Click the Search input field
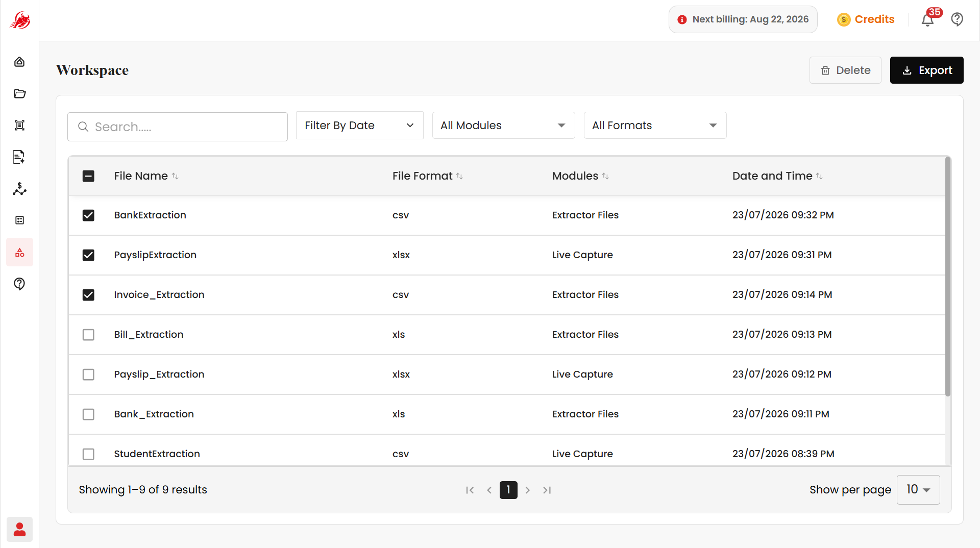 pyautogui.click(x=178, y=127)
